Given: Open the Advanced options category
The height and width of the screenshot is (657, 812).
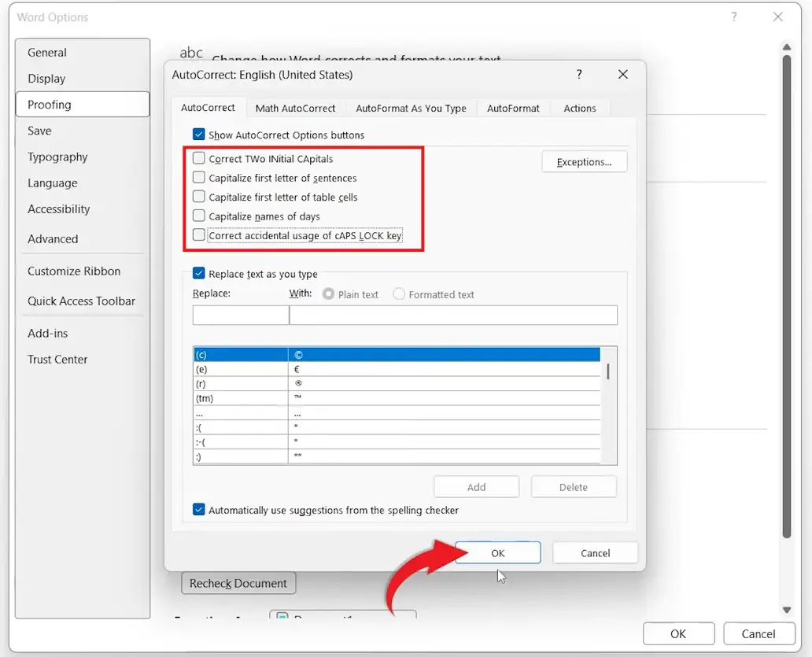Looking at the screenshot, I should click(x=83, y=238).
